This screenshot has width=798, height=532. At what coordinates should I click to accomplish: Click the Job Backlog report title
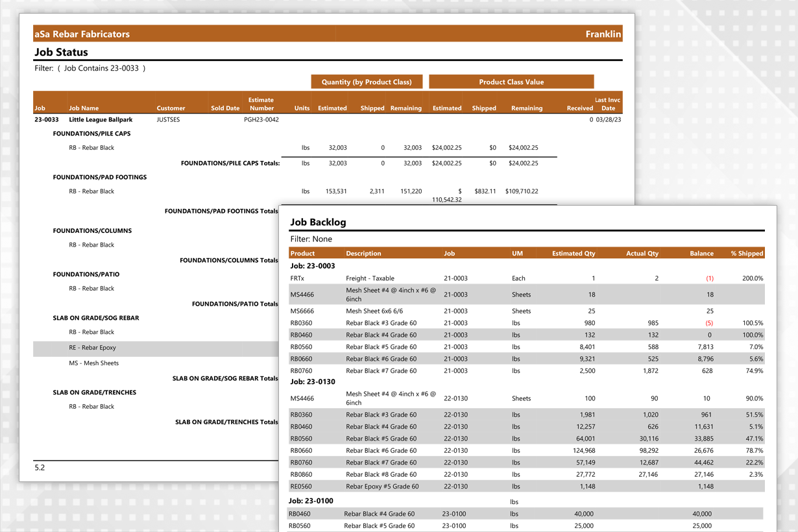pos(318,222)
